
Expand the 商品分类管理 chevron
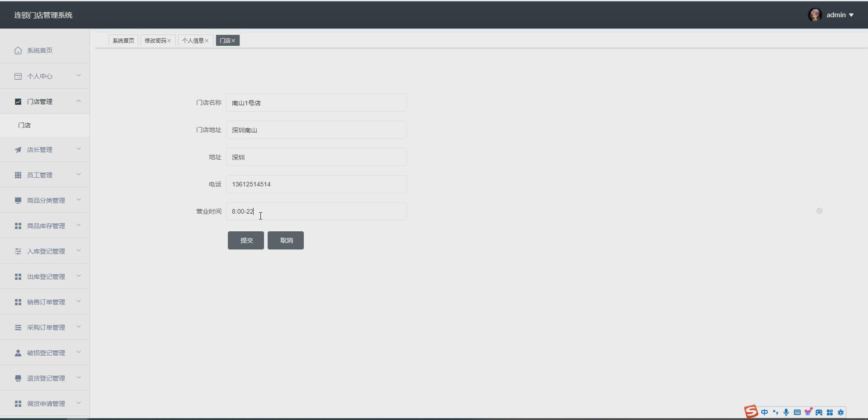click(x=79, y=200)
